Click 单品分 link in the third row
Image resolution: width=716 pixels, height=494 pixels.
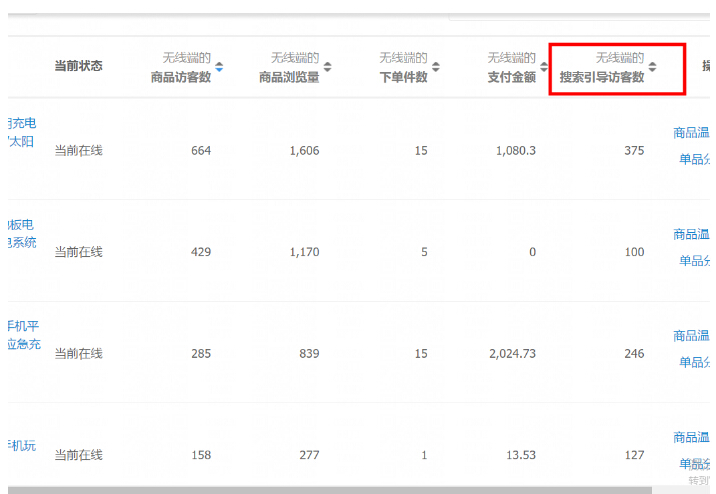tap(695, 362)
